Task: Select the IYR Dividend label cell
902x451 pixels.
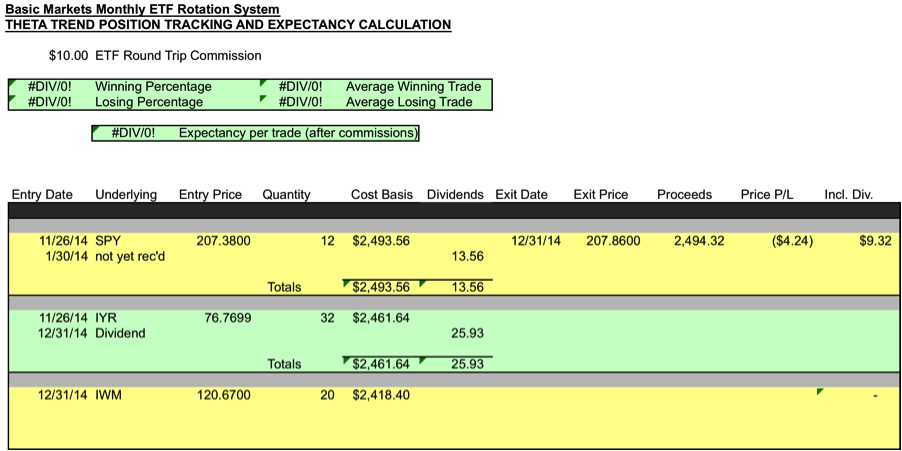Action: 120,333
